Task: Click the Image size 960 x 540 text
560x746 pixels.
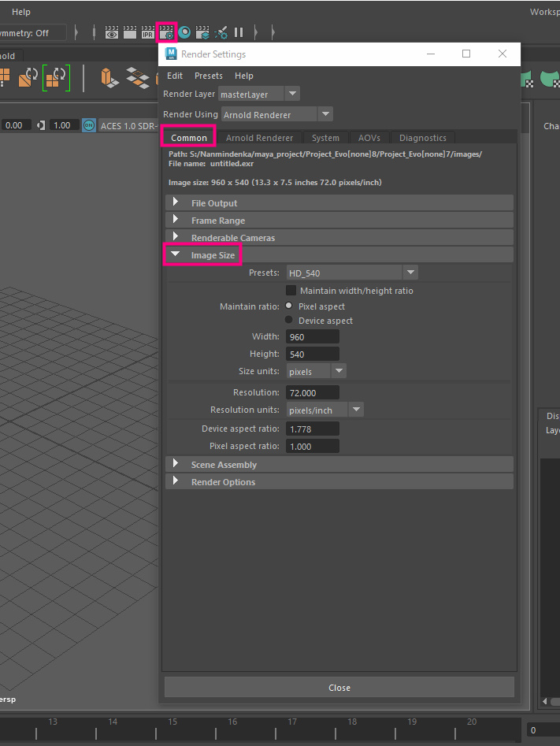Action: click(275, 182)
